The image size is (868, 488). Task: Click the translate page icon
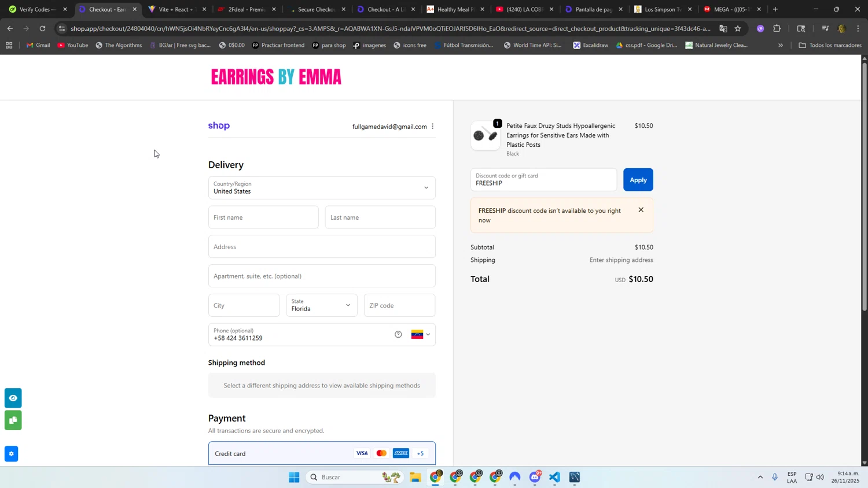723,28
